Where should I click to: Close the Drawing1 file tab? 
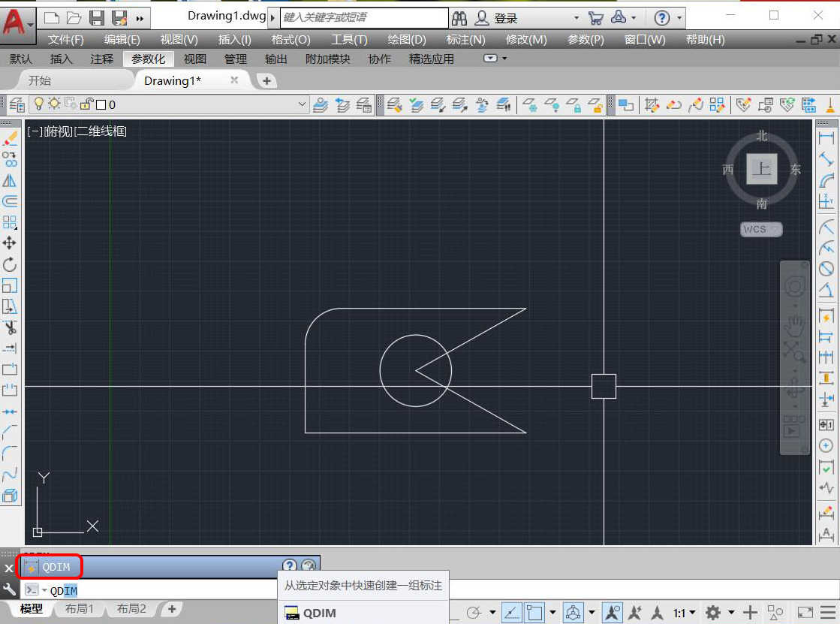pos(234,80)
